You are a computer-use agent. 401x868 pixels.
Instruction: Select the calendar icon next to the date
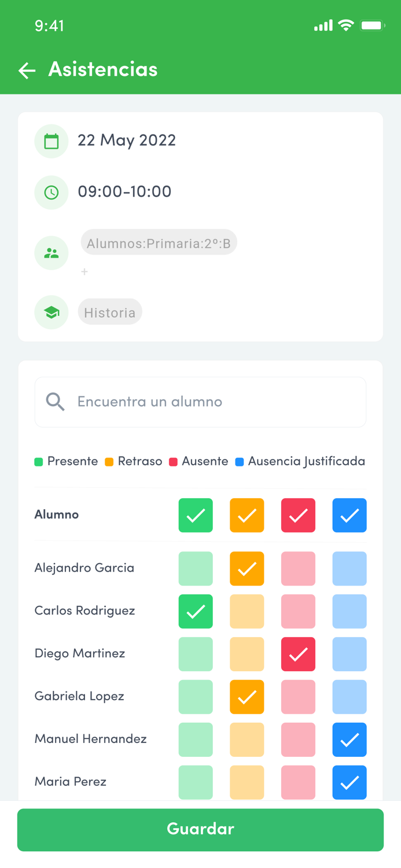[x=51, y=141]
